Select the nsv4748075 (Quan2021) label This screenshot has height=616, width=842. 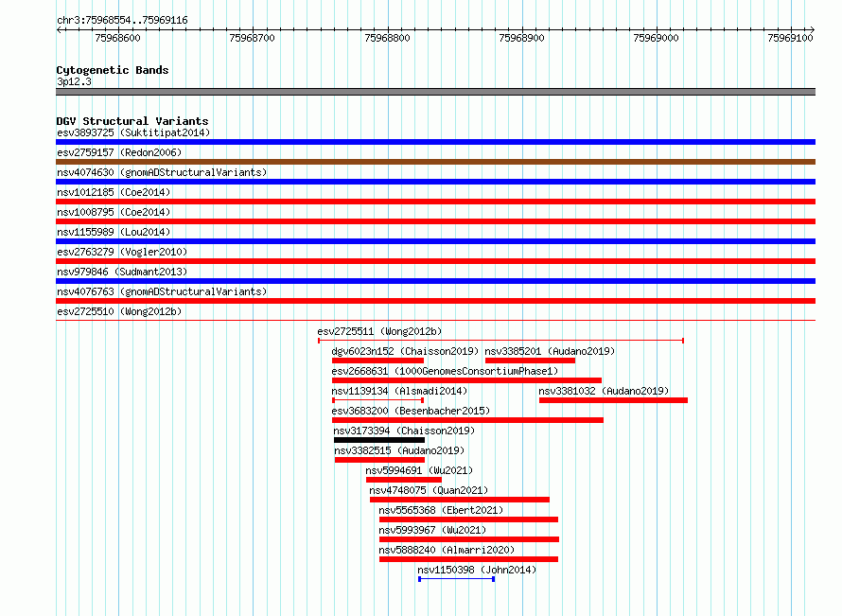(x=429, y=490)
